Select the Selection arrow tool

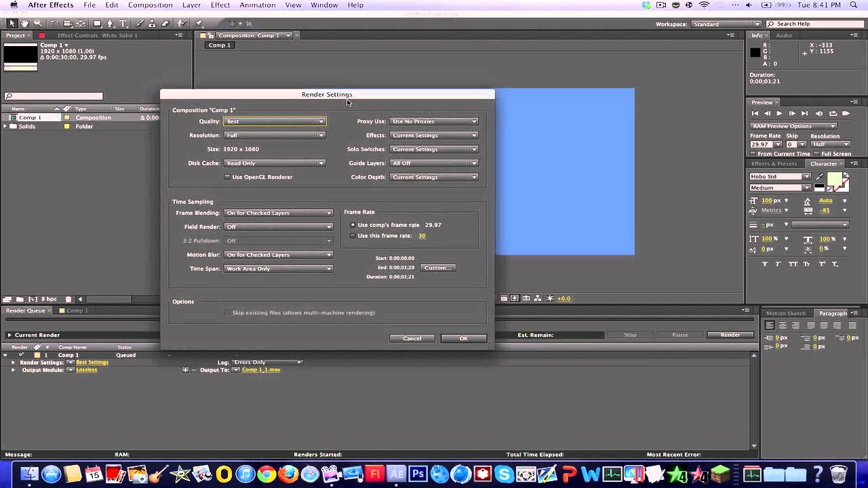click(x=12, y=24)
